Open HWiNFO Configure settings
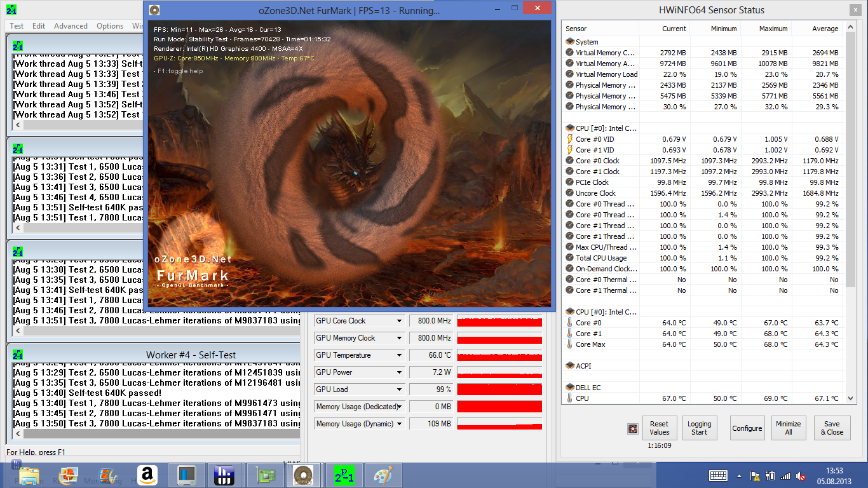 [747, 428]
